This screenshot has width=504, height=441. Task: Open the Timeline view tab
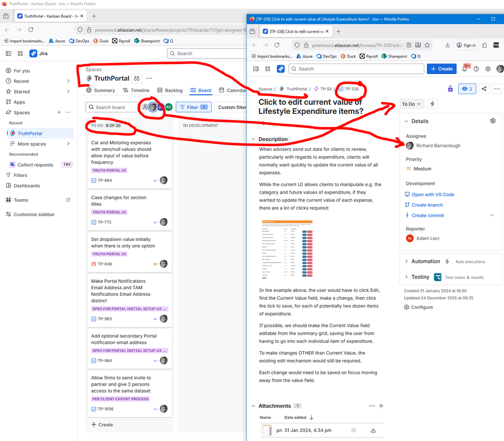pyautogui.click(x=136, y=90)
